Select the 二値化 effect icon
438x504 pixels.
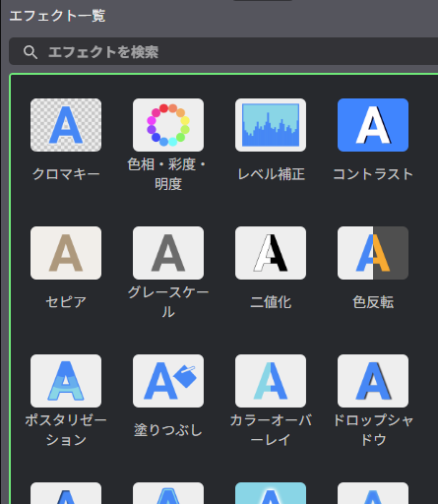click(x=271, y=253)
